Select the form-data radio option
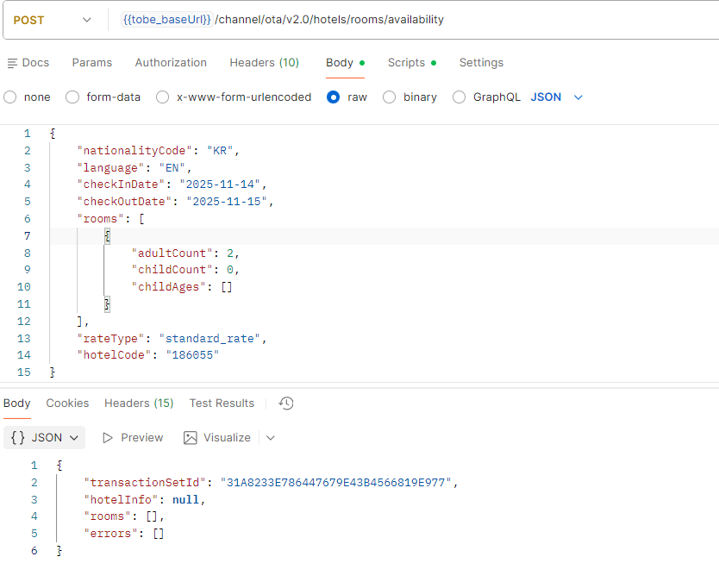Image resolution: width=719 pixels, height=588 pixels. (x=73, y=97)
